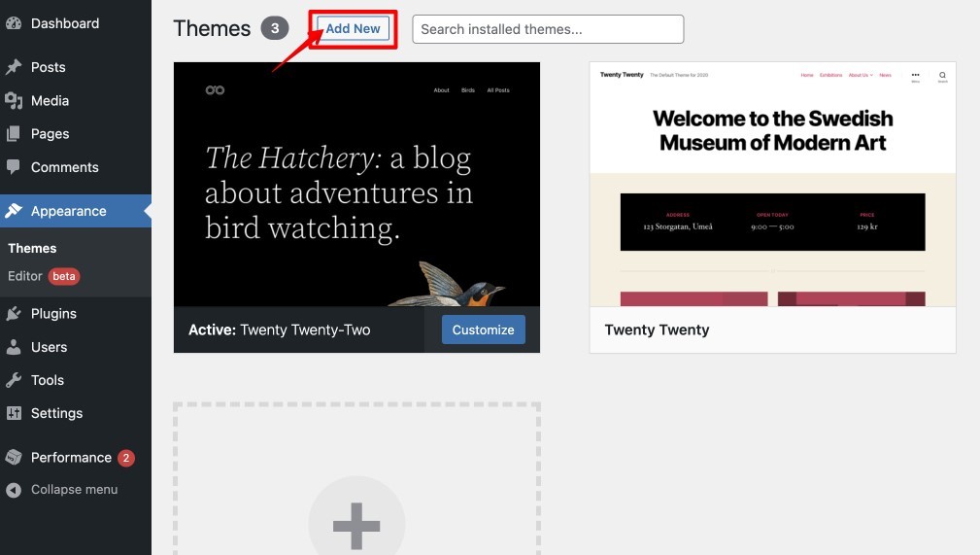Image resolution: width=980 pixels, height=555 pixels.
Task: Click the Customize button for Twenty Twenty-Two
Action: 483,330
